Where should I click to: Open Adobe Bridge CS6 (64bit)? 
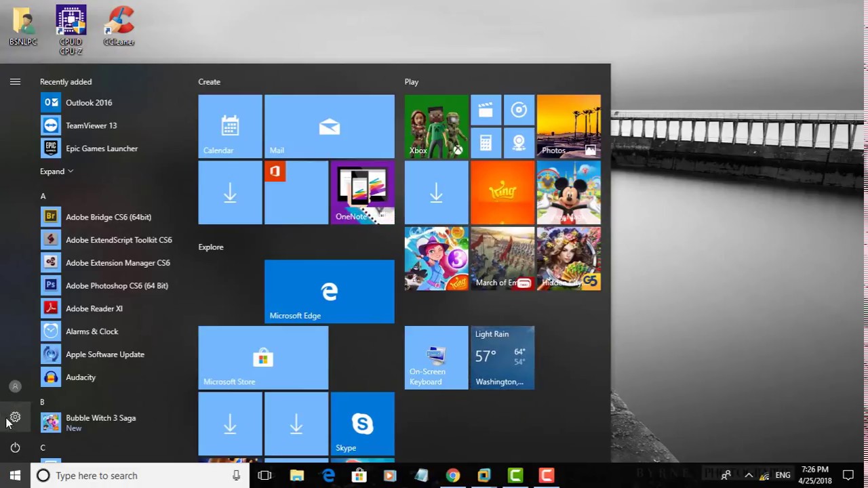(108, 217)
